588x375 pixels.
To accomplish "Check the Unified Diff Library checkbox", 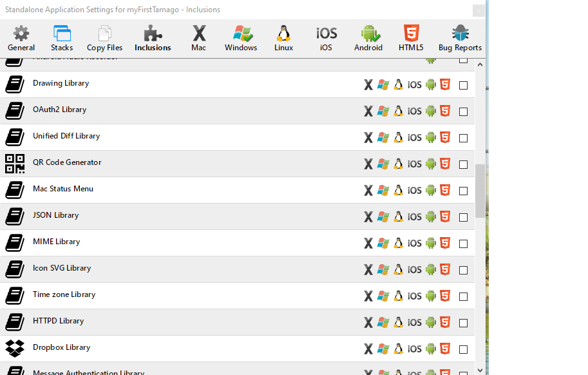I will [x=464, y=139].
